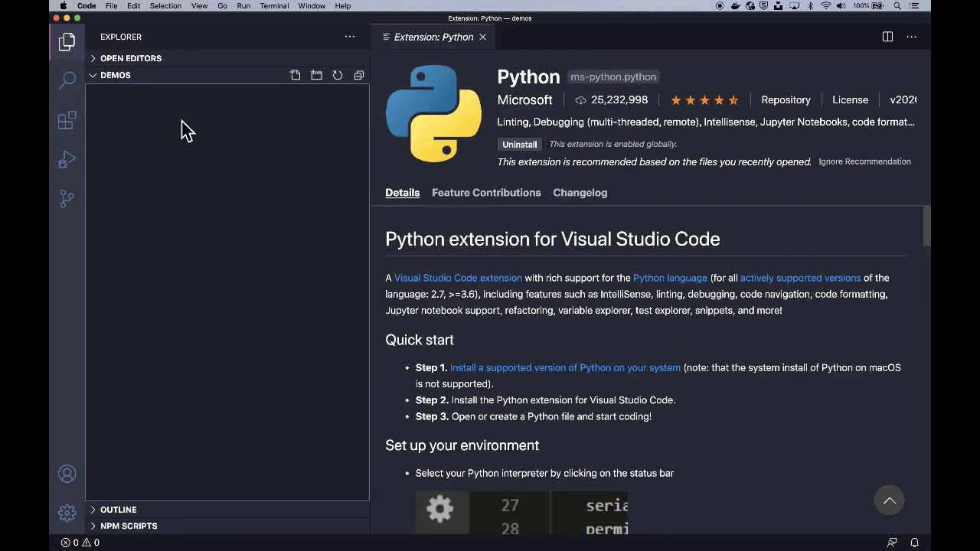Open the Visual Studio Code extension link
Viewport: 980px width, 551px height.
tap(458, 278)
